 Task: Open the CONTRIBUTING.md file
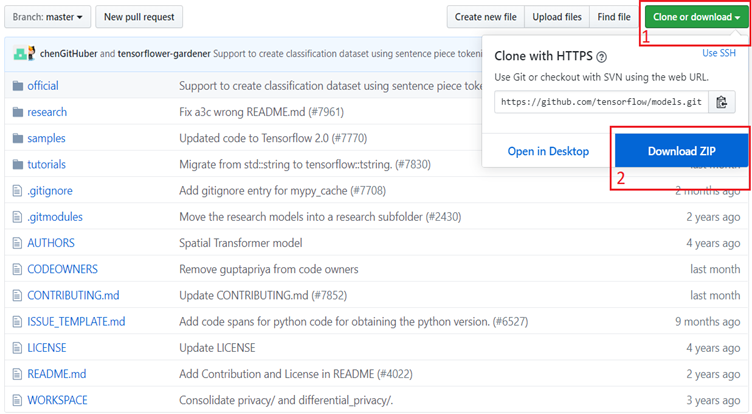tap(73, 296)
